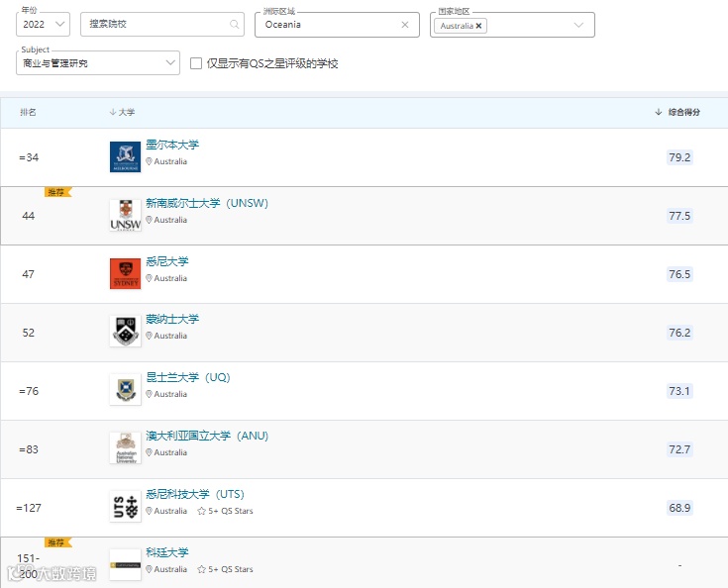This screenshot has height=588, width=728.
Task: Click rank =83
Action: (29, 449)
